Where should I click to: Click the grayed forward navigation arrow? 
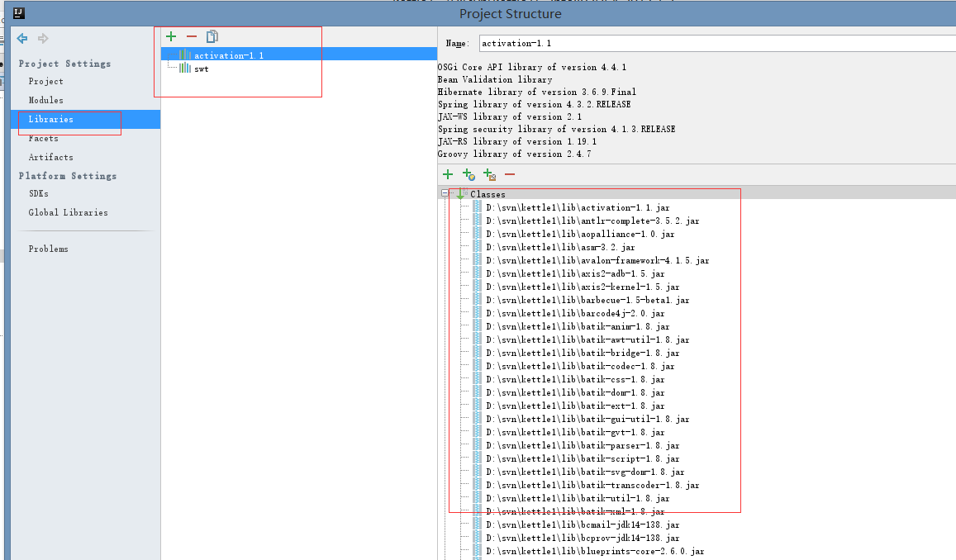coord(41,38)
